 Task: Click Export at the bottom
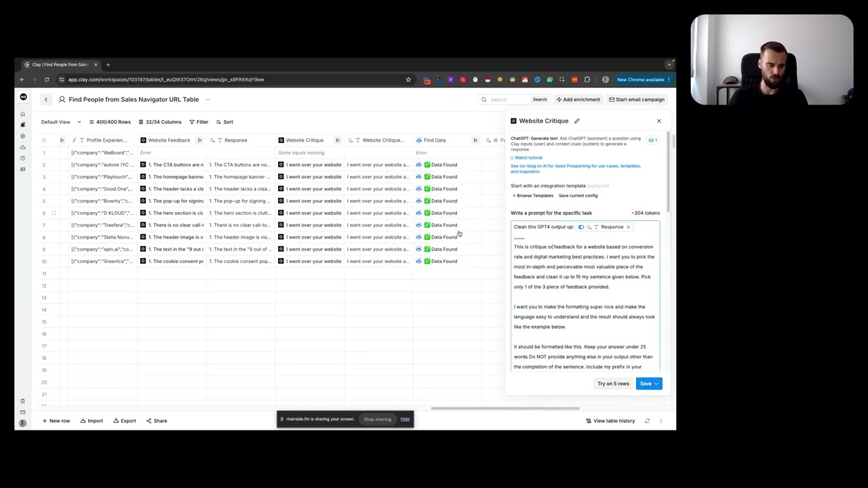[125, 421]
